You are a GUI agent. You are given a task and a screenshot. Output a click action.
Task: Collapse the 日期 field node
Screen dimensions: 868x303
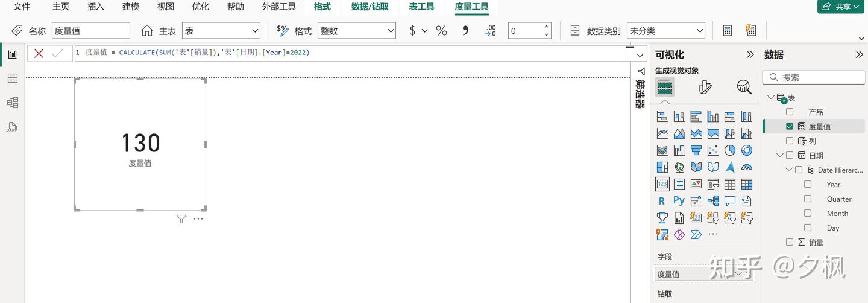(780, 155)
